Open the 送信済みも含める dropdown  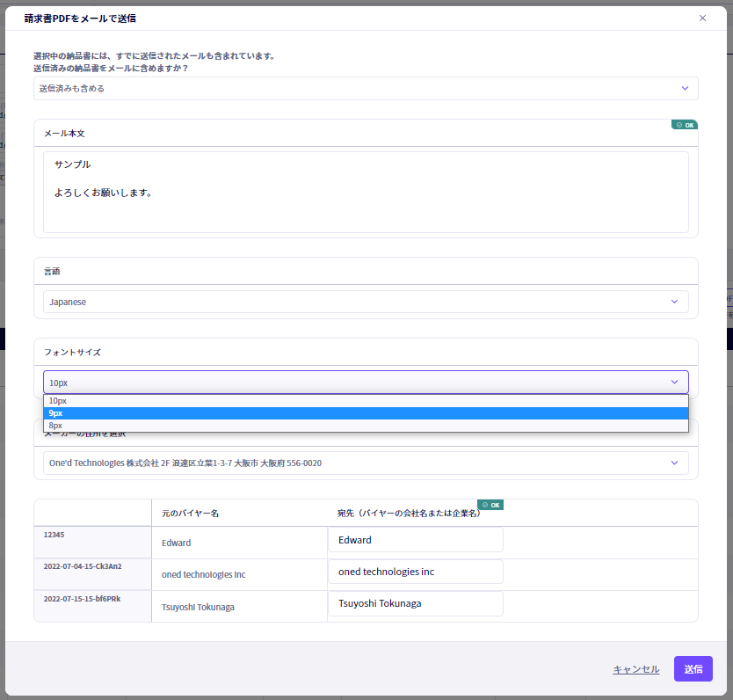coord(366,88)
